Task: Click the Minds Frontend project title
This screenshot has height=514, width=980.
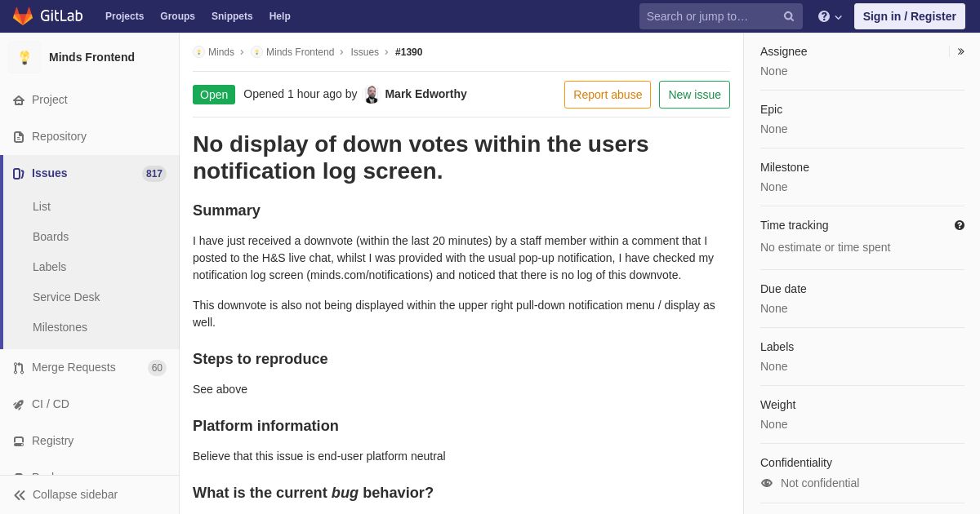Action: pos(91,57)
